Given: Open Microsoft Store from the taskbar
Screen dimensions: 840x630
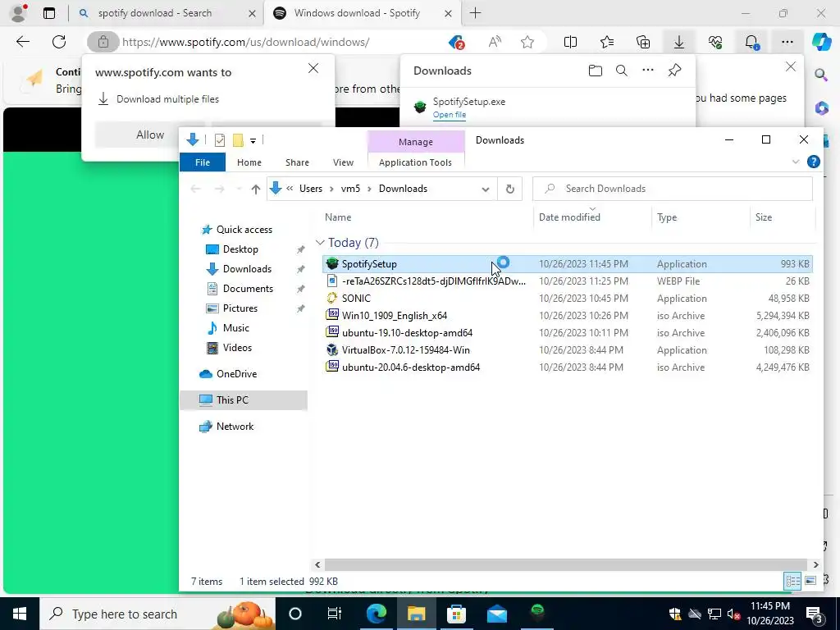Looking at the screenshot, I should coord(456,613).
